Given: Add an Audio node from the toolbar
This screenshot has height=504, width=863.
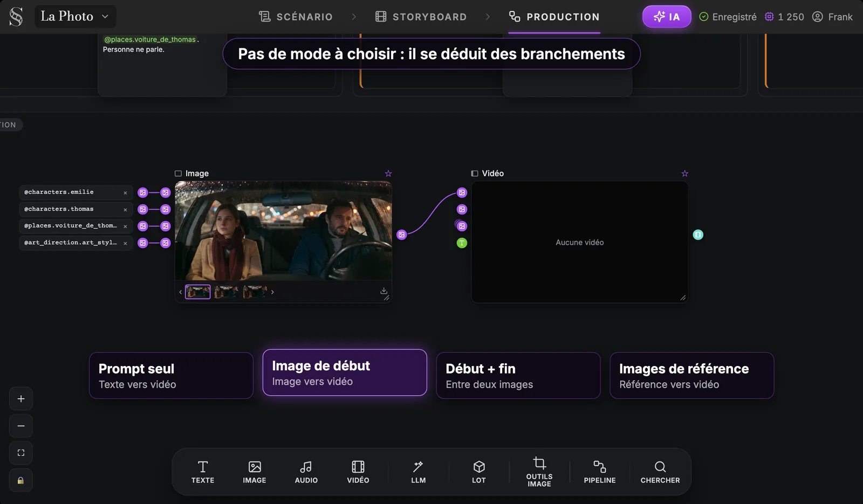Looking at the screenshot, I should coord(306,472).
